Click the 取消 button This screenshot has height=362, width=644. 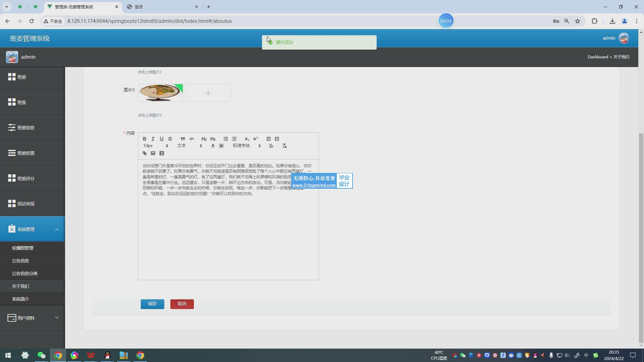tap(182, 304)
